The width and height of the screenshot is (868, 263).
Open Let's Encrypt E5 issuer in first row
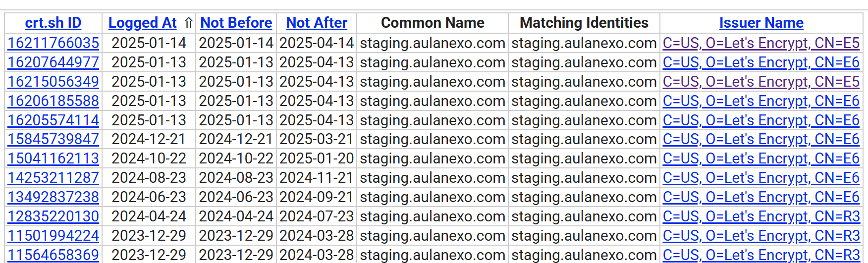[x=761, y=43]
